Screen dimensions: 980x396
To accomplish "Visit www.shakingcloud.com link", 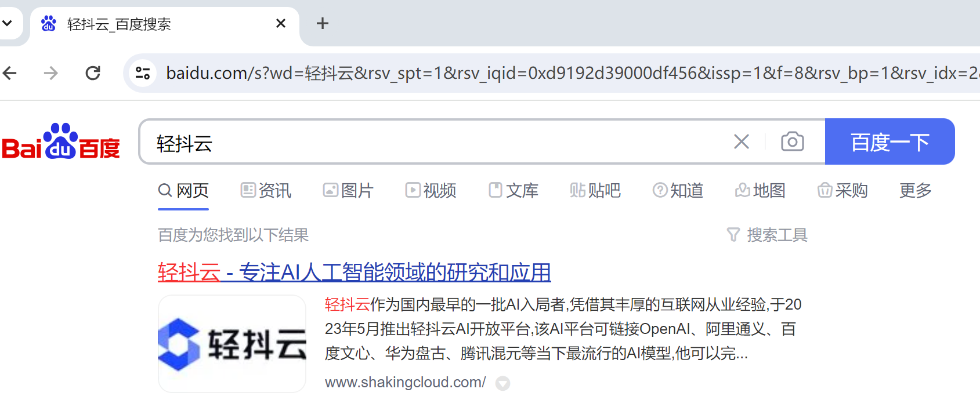I will point(405,383).
